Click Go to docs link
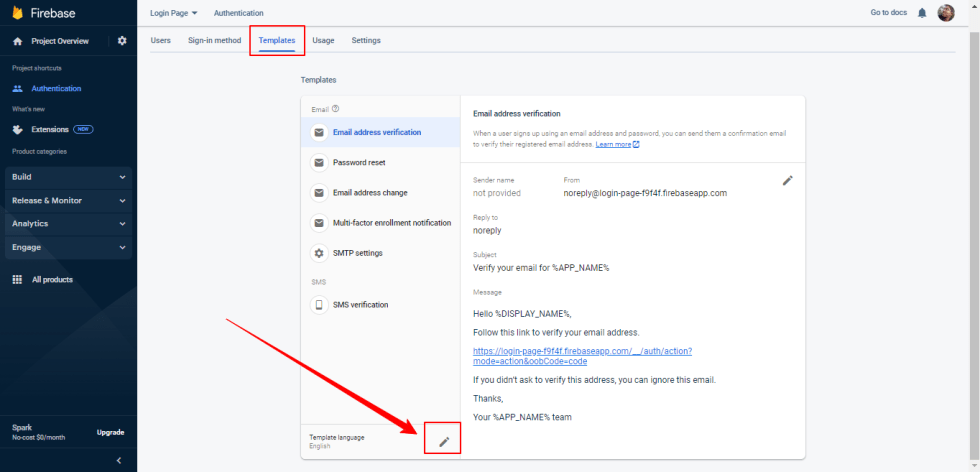This screenshot has height=472, width=980. click(888, 13)
